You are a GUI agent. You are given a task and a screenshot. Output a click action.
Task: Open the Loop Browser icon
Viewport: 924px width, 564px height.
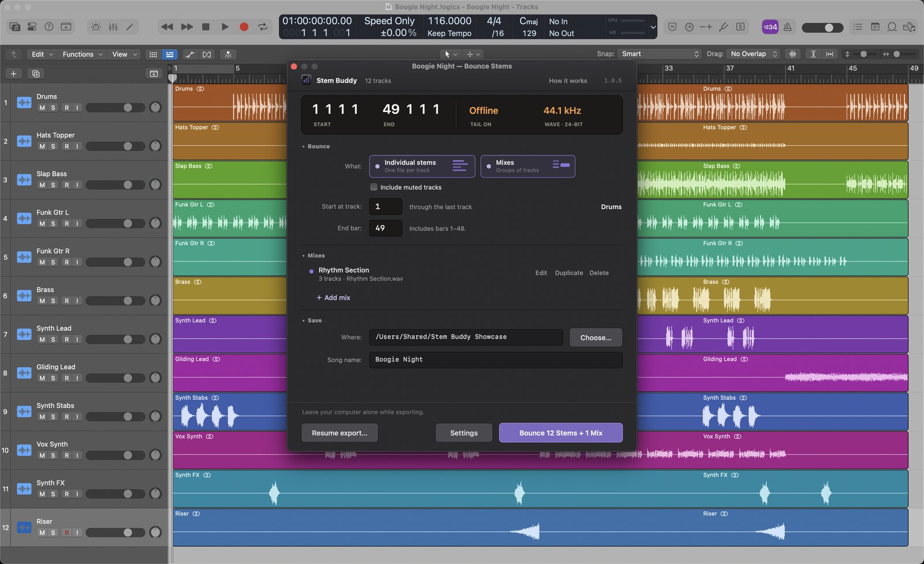892,27
